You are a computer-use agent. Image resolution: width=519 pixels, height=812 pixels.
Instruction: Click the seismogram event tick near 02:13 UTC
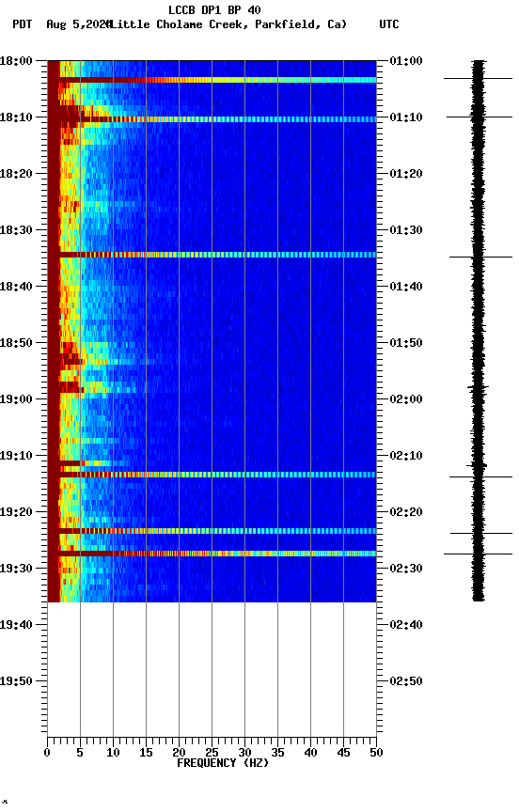click(480, 476)
